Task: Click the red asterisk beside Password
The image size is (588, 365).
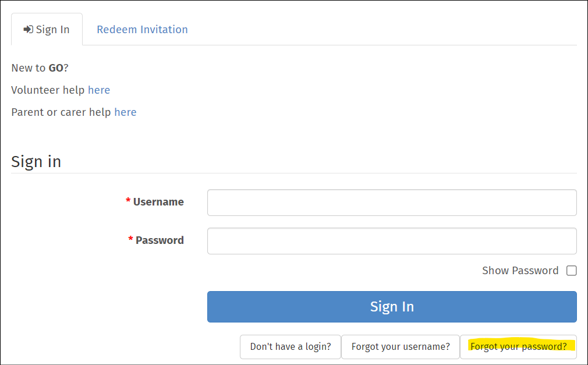Action: [130, 239]
